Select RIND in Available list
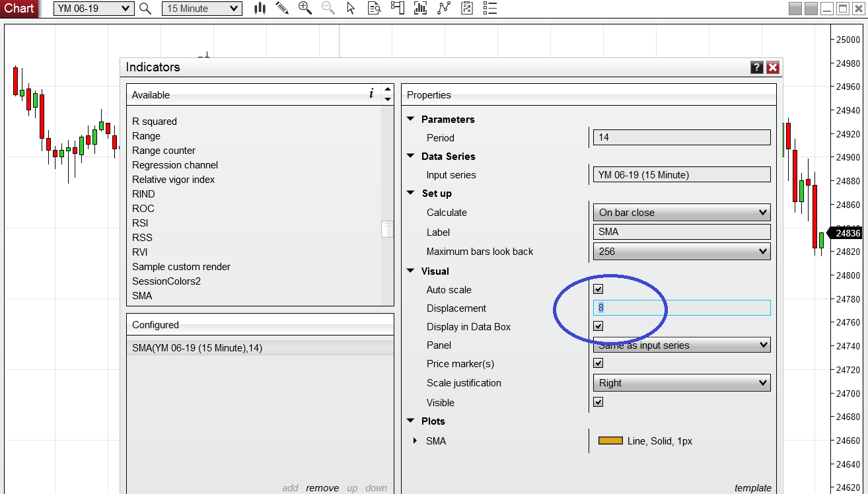Viewport: 868px width, 494px height. point(143,194)
